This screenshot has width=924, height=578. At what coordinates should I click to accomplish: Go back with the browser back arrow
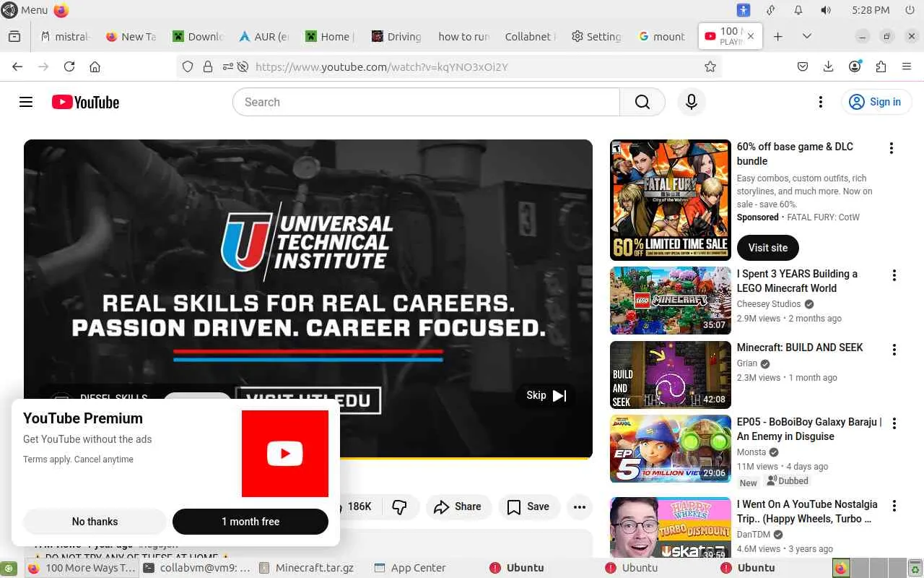17,66
